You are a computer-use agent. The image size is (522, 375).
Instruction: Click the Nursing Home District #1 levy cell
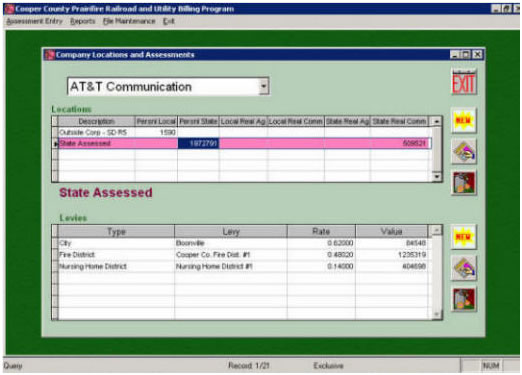231,266
